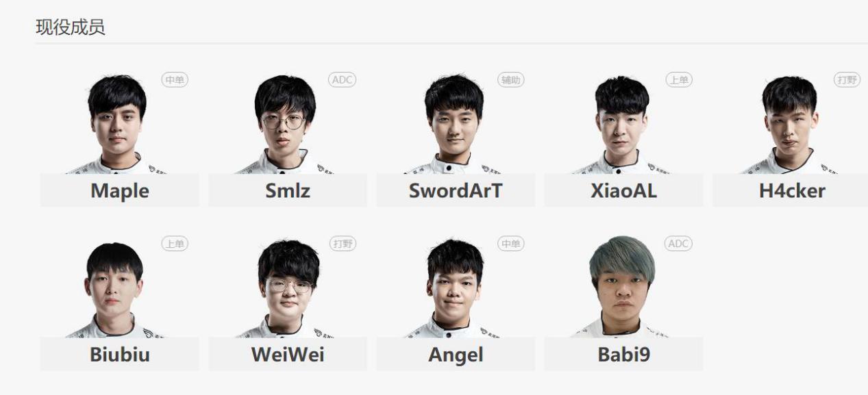Click the XiaoAL name label
The image size is (868, 395).
[x=623, y=191]
